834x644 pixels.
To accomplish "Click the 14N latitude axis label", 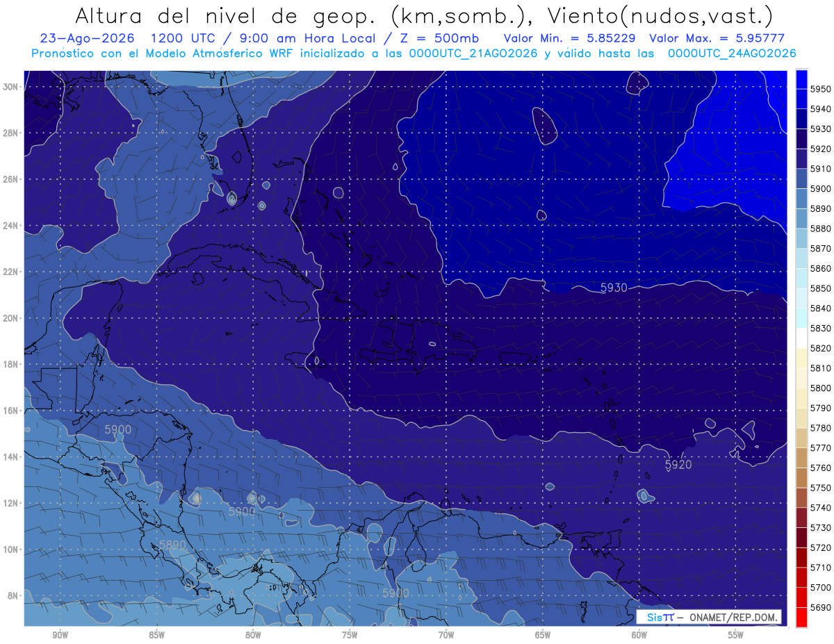I will [11, 456].
